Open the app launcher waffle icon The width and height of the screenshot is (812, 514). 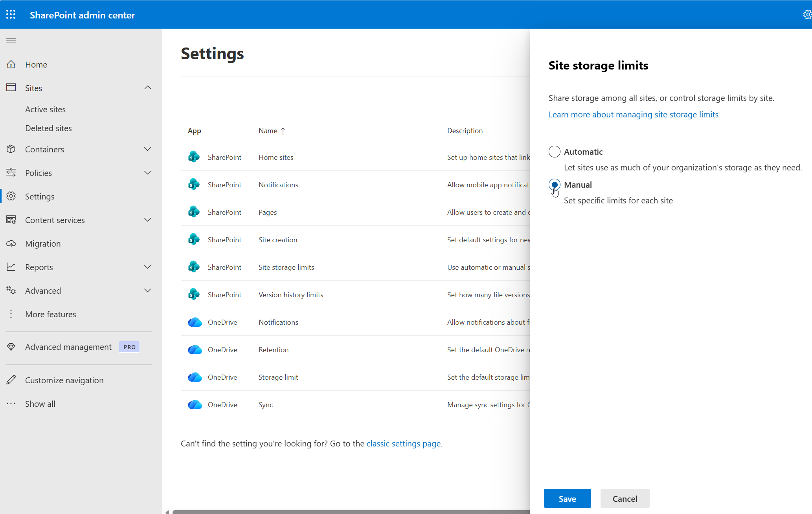tap(11, 15)
